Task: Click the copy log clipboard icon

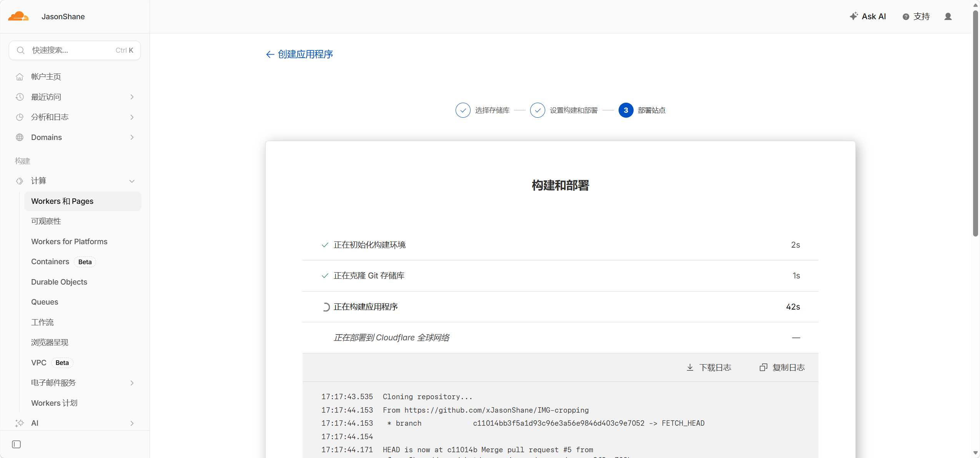Action: coord(763,367)
